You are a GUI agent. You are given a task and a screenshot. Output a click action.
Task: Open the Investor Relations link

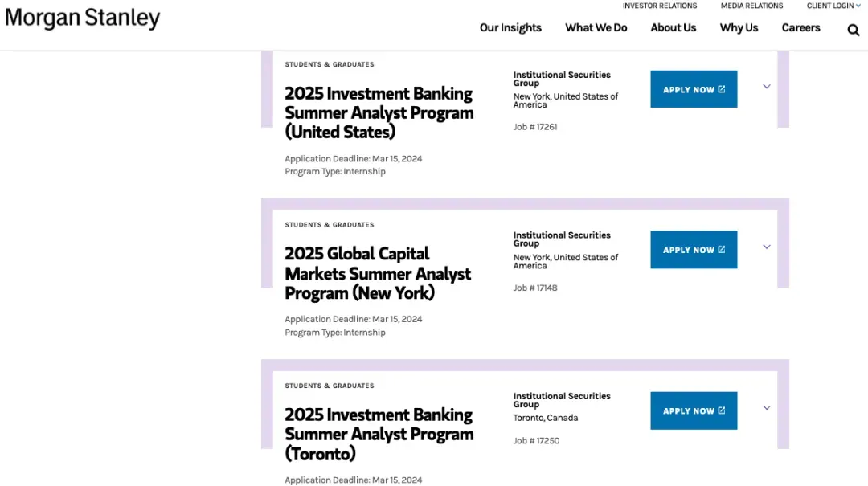tap(659, 6)
